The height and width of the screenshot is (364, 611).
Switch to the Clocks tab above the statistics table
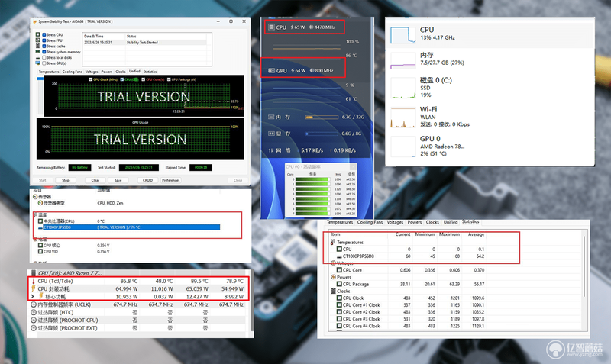tap(432, 222)
